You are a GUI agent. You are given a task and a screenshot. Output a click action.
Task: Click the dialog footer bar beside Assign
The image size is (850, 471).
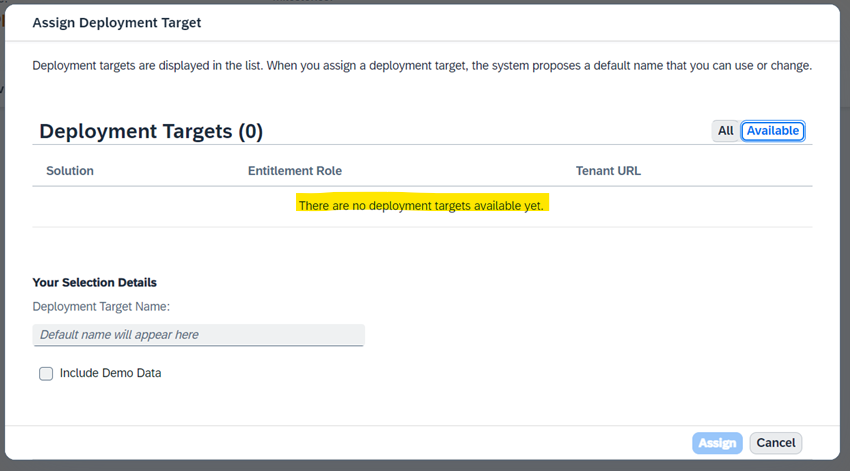pos(347,443)
